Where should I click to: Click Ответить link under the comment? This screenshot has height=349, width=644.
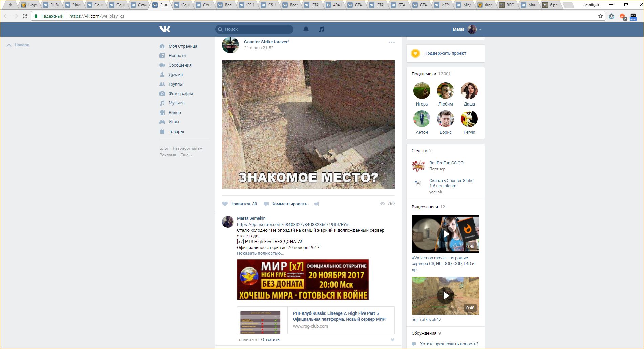pos(270,340)
